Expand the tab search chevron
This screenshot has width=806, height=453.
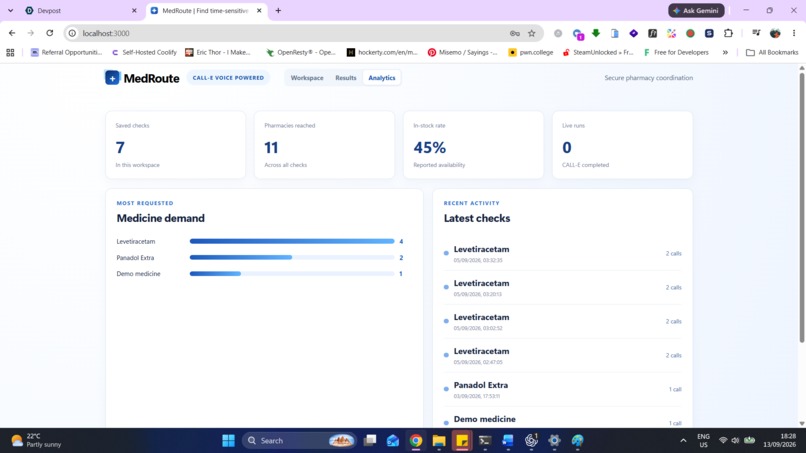(10, 10)
